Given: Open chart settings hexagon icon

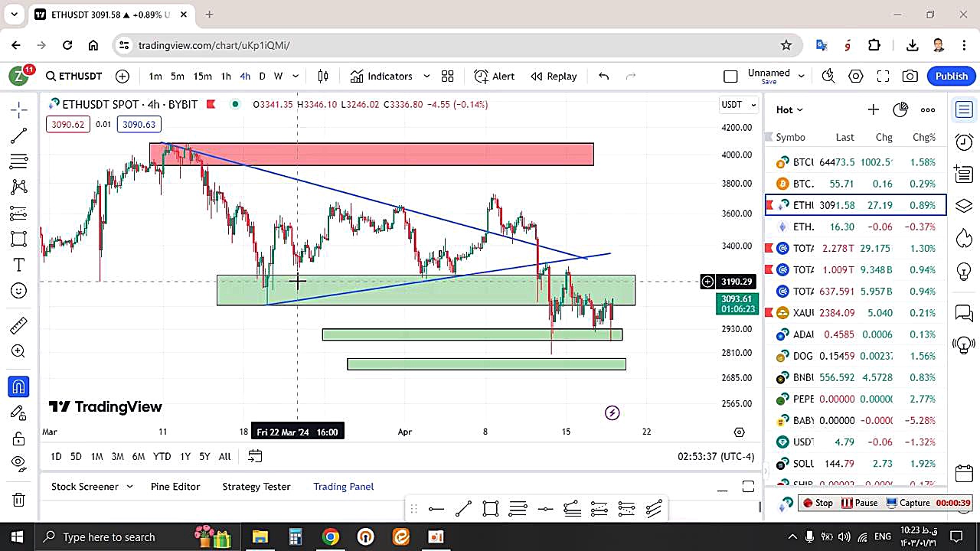Looking at the screenshot, I should point(856,76).
